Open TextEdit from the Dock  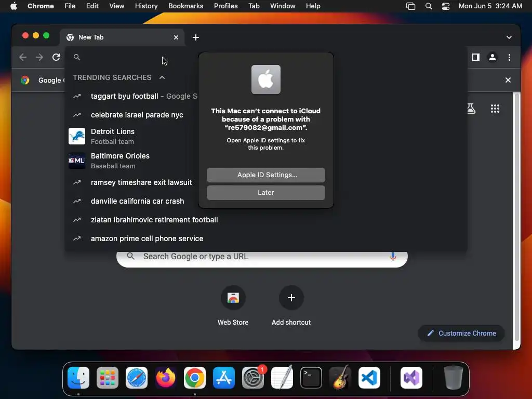point(282,378)
